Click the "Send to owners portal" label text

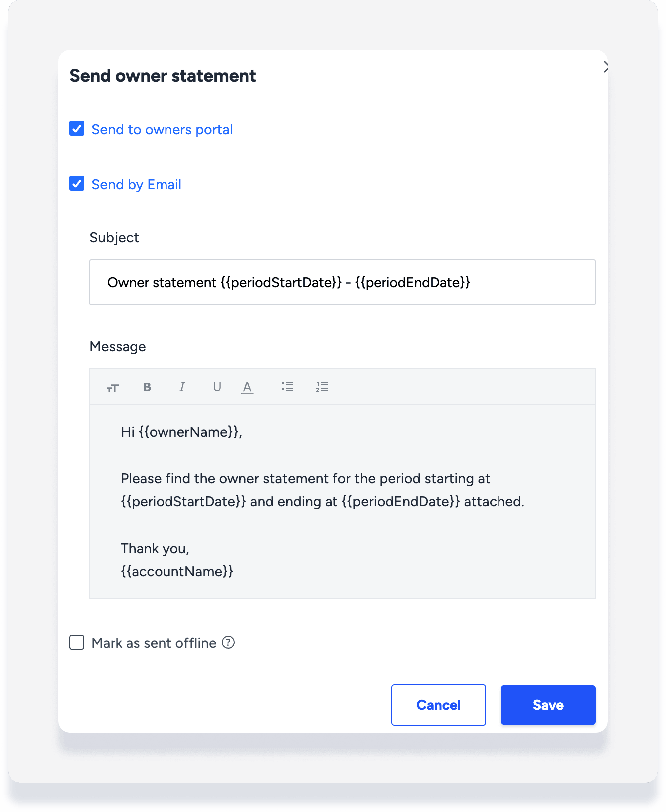[162, 130]
